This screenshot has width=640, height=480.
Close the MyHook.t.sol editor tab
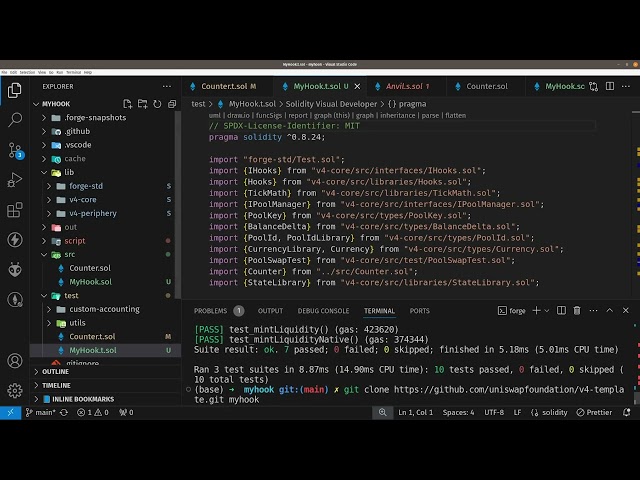coord(357,87)
